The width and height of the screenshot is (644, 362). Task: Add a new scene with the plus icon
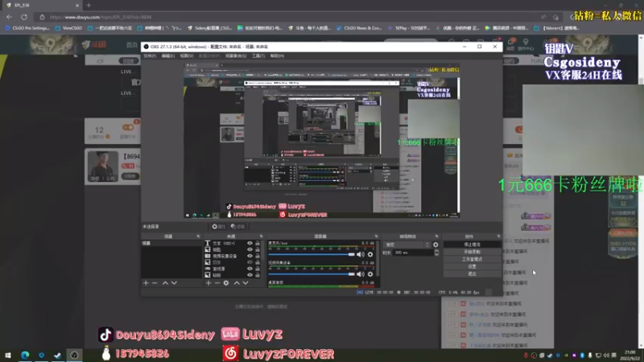146,283
